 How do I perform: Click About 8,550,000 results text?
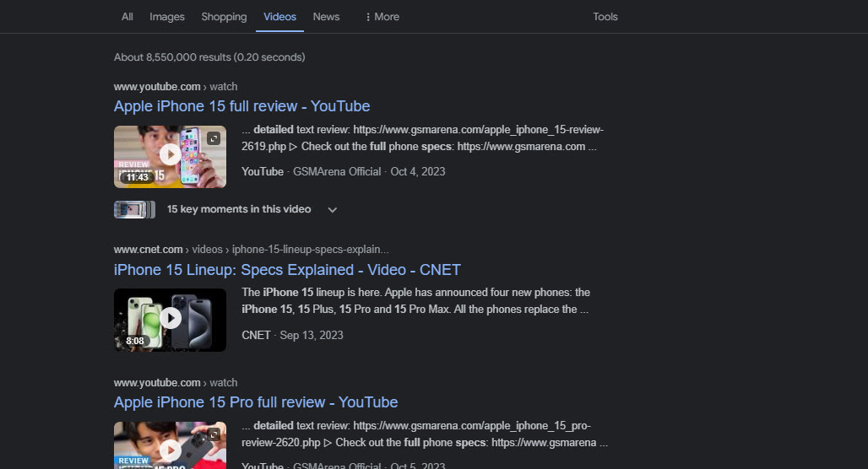tap(209, 57)
